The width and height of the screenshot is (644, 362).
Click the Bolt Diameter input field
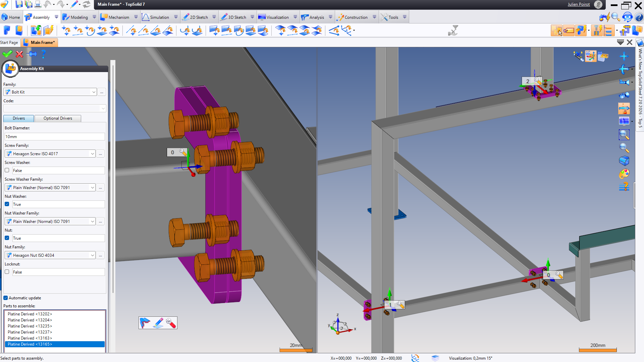(x=55, y=137)
